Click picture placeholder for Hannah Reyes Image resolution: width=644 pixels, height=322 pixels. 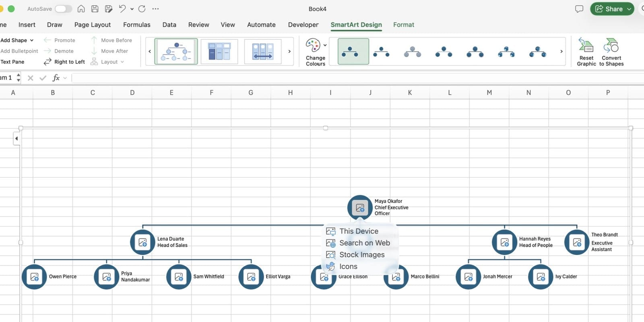pos(504,242)
